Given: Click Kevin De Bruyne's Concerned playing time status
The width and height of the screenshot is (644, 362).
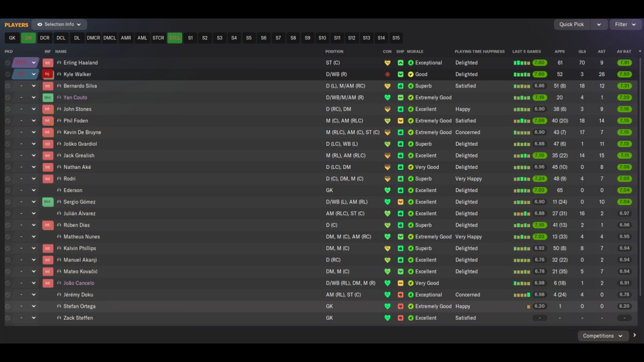Looking at the screenshot, I should (468, 132).
